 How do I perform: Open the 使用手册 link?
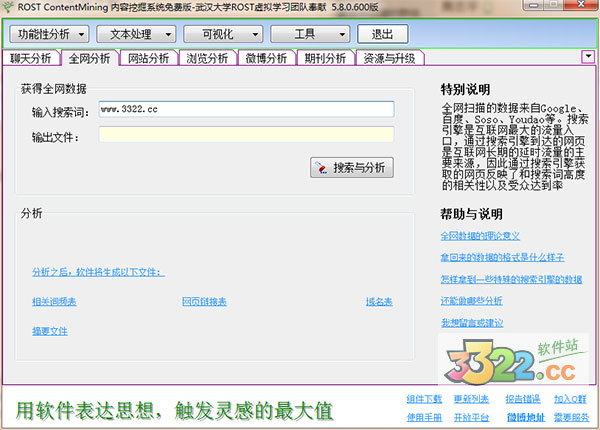tap(424, 417)
